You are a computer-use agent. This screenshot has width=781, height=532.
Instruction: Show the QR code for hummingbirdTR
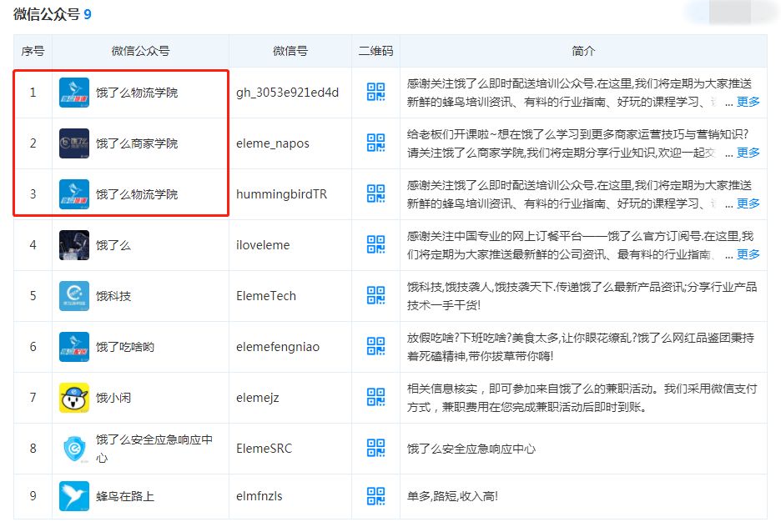pyautogui.click(x=375, y=193)
